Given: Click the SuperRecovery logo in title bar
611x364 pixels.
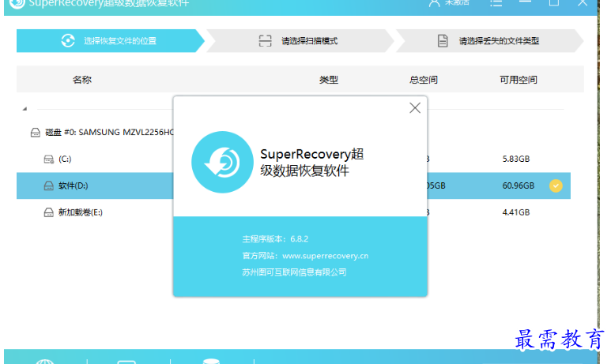Looking at the screenshot, I should pos(17,3).
